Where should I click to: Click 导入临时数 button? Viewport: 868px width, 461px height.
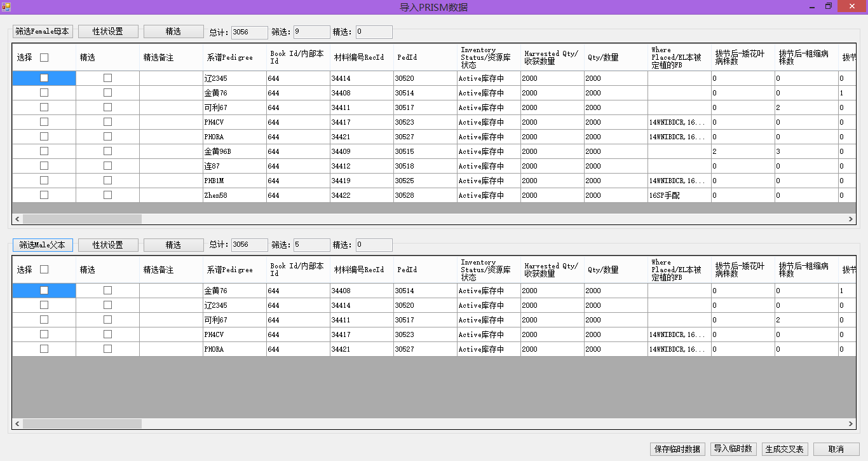coord(733,449)
